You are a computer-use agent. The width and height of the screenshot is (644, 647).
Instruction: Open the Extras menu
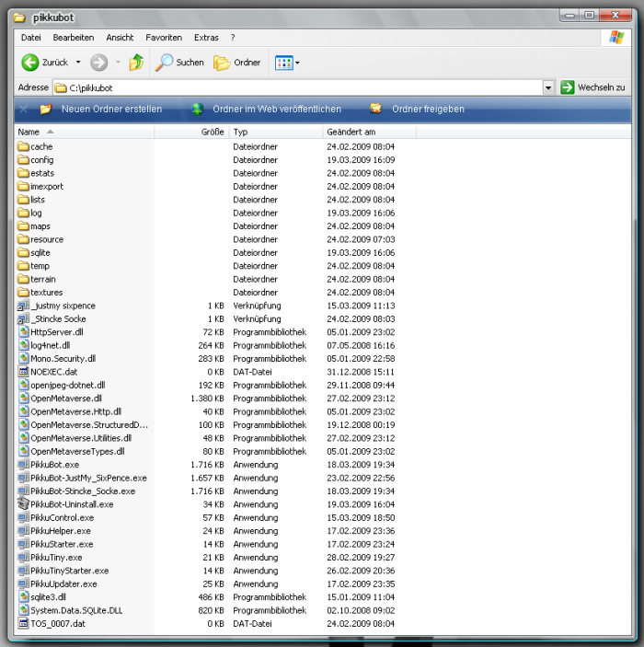pos(206,38)
